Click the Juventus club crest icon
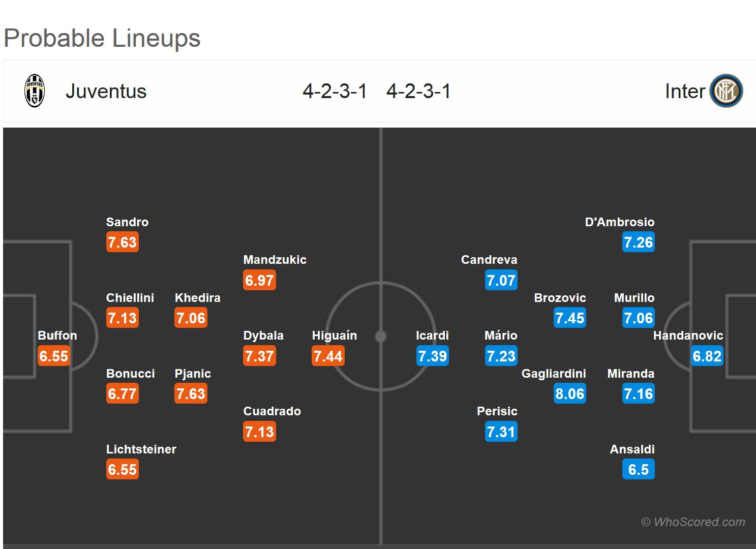The width and height of the screenshot is (756, 549). (35, 91)
